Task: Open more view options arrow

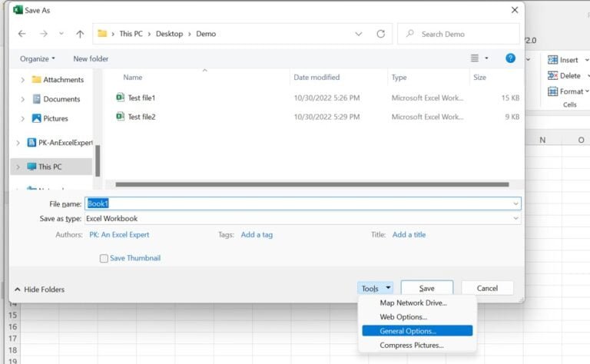Action: (x=486, y=58)
